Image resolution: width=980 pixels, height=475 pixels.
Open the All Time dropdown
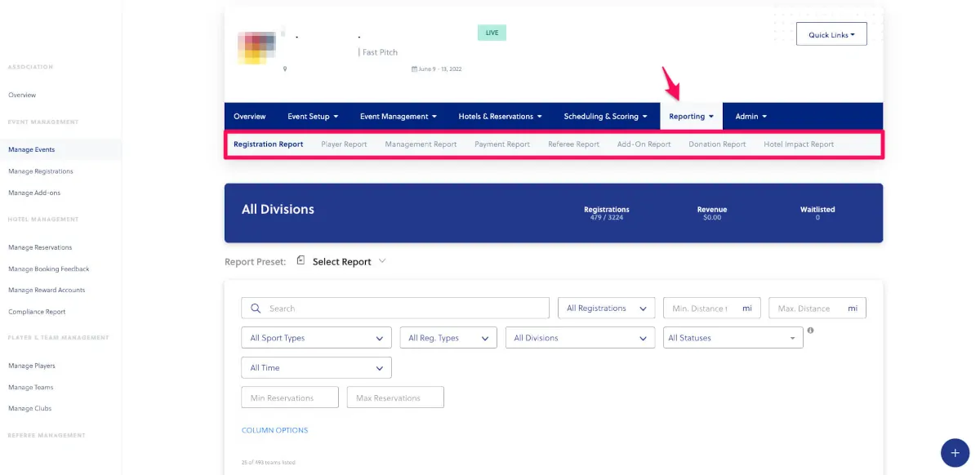(x=317, y=367)
